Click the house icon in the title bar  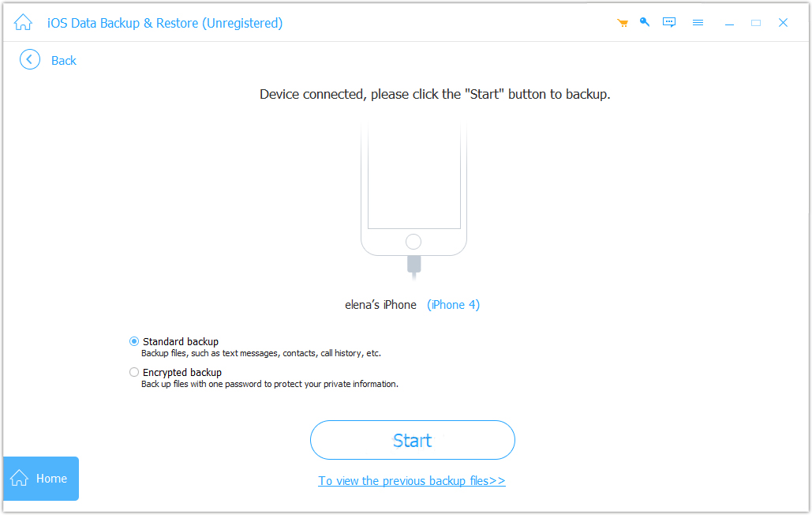(23, 23)
